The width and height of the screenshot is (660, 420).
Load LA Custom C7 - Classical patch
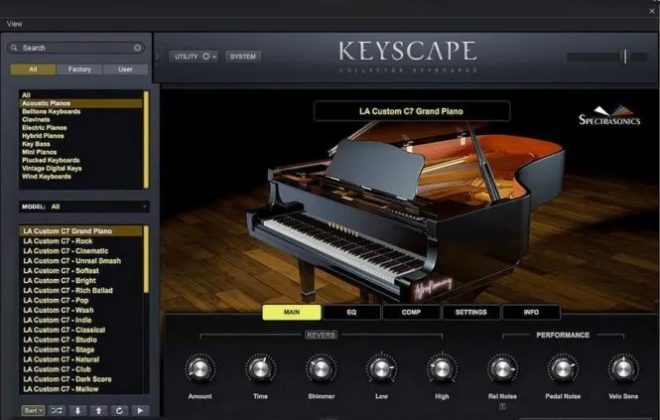pyautogui.click(x=81, y=330)
